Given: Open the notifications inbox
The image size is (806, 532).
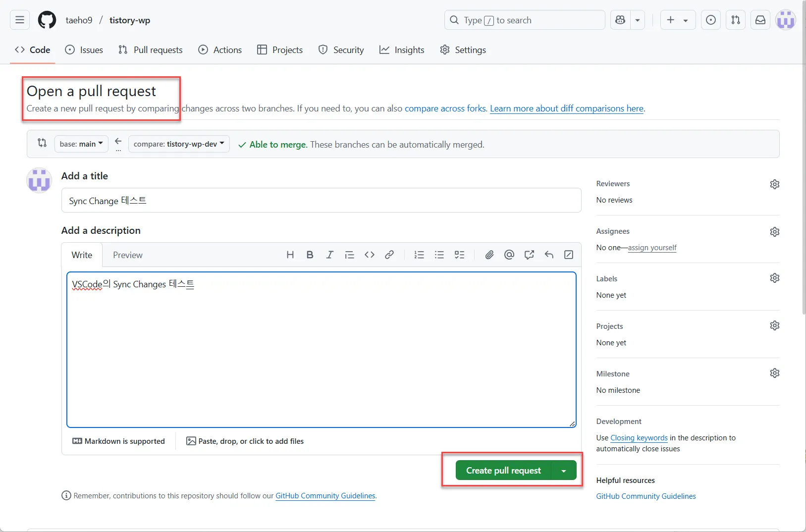Looking at the screenshot, I should pos(760,20).
